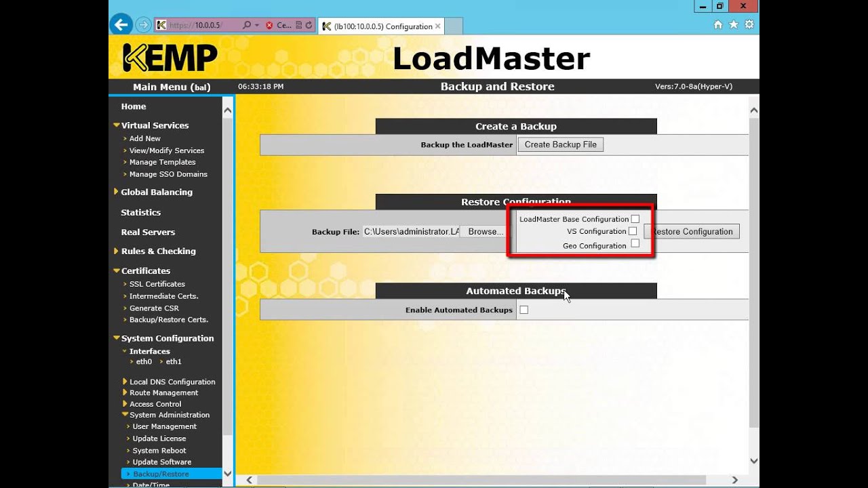Open the Statistics menu item
The width and height of the screenshot is (868, 488).
(141, 212)
